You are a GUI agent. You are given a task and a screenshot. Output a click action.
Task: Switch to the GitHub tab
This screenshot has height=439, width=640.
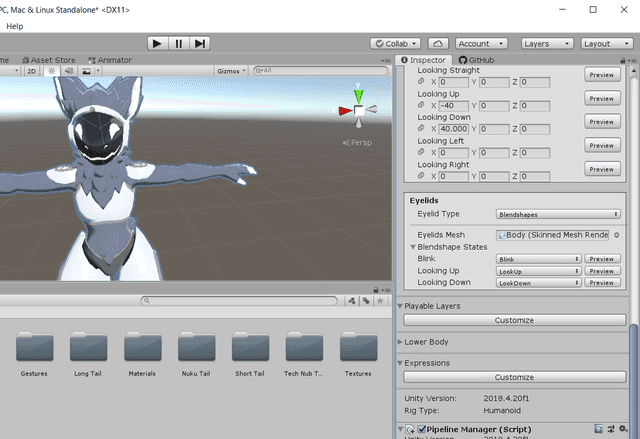(x=480, y=60)
